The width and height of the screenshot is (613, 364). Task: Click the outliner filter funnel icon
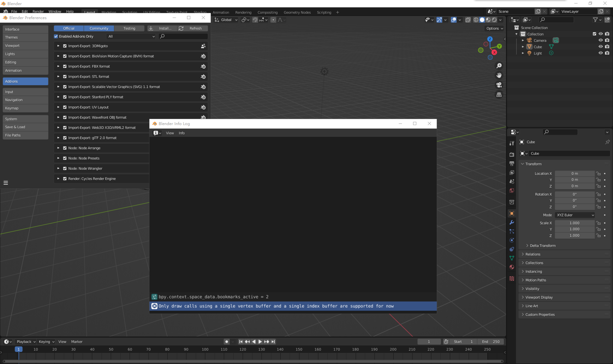pos(597,20)
